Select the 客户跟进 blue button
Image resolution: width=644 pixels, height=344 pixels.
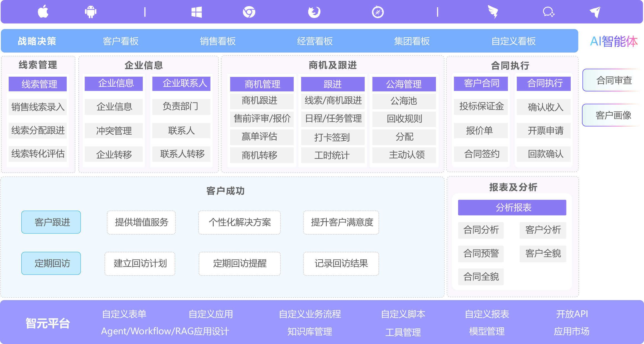tap(51, 222)
